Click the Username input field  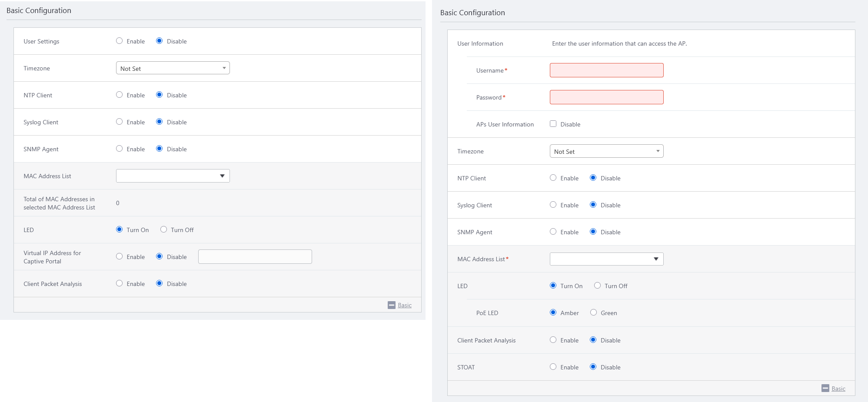click(x=606, y=70)
